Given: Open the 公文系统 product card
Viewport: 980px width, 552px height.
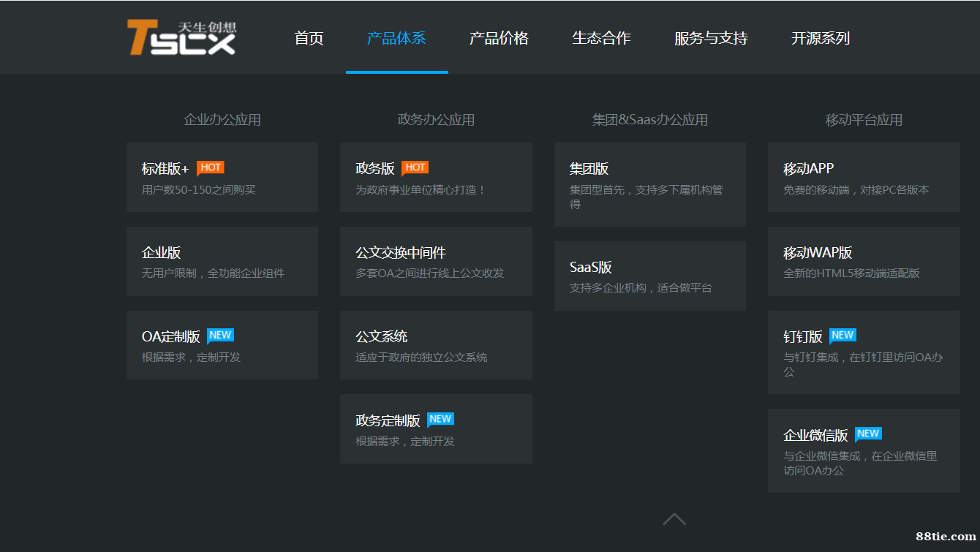Looking at the screenshot, I should pos(436,345).
